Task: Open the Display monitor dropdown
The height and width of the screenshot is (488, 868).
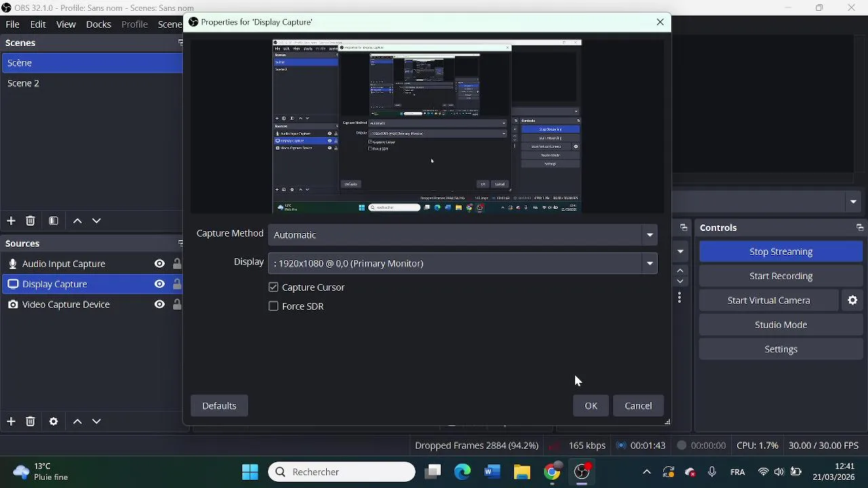Action: pyautogui.click(x=462, y=263)
